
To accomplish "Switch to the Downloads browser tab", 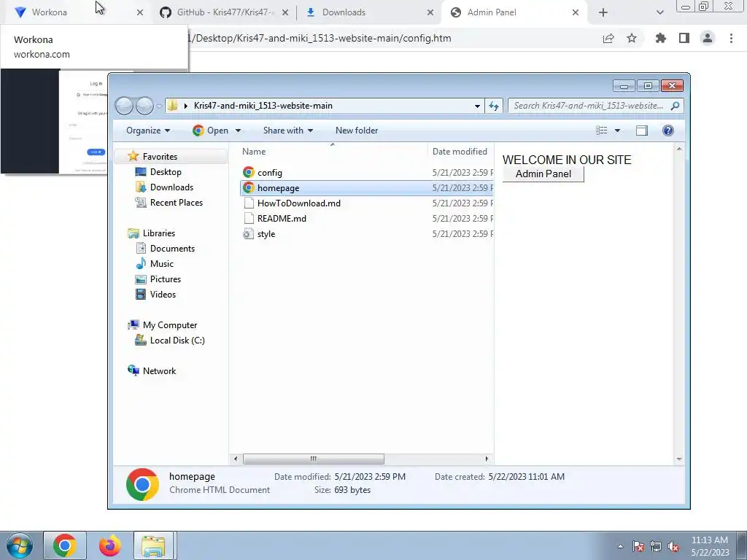I will [x=369, y=12].
